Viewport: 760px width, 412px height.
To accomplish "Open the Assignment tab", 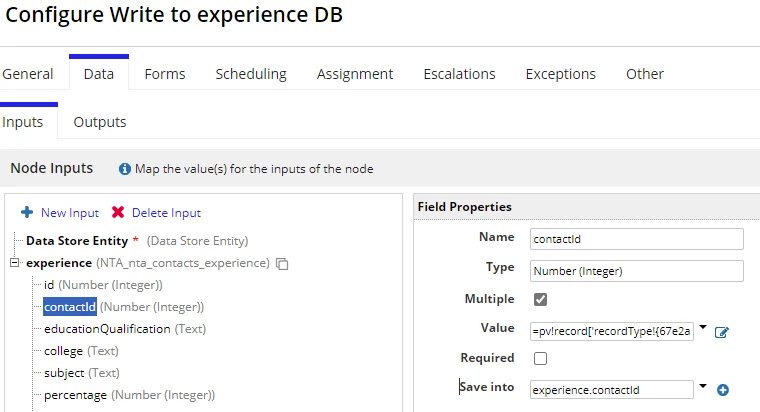I will (355, 74).
